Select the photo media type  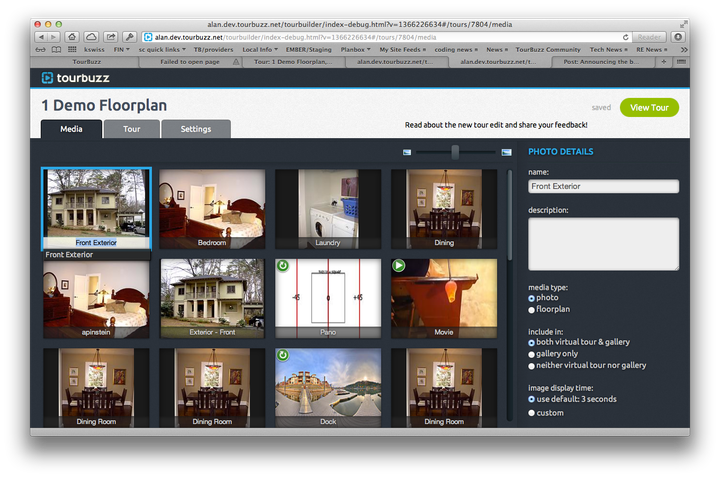click(x=531, y=298)
